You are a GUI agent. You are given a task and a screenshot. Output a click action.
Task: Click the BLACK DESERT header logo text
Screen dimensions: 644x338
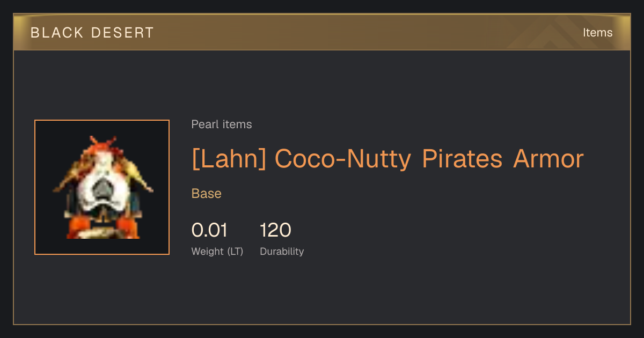[x=92, y=33]
